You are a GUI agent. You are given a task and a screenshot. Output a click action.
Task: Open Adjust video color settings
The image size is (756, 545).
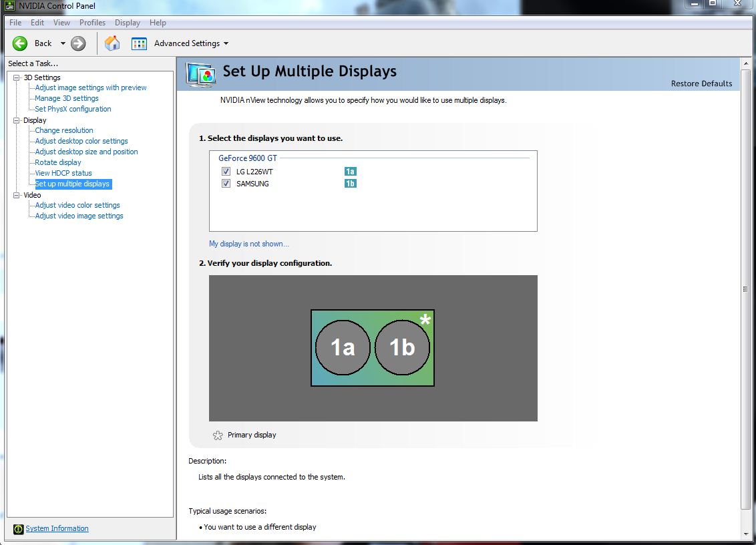pyautogui.click(x=77, y=205)
